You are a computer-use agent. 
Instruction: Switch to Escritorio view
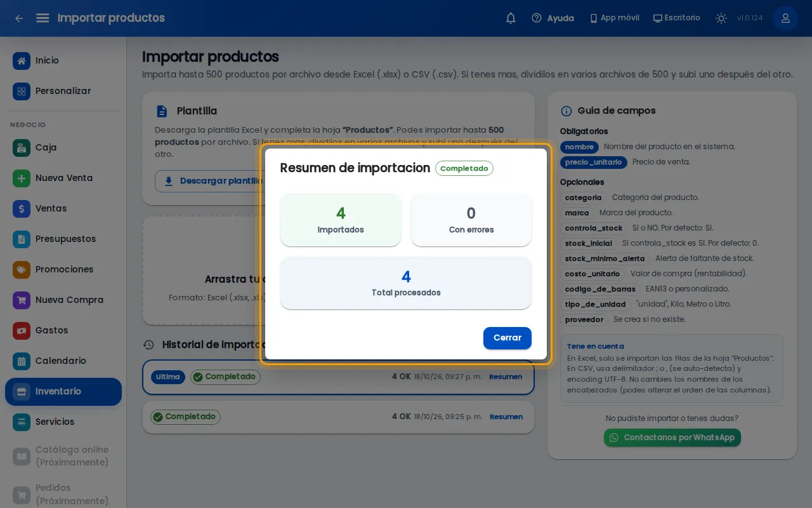676,18
